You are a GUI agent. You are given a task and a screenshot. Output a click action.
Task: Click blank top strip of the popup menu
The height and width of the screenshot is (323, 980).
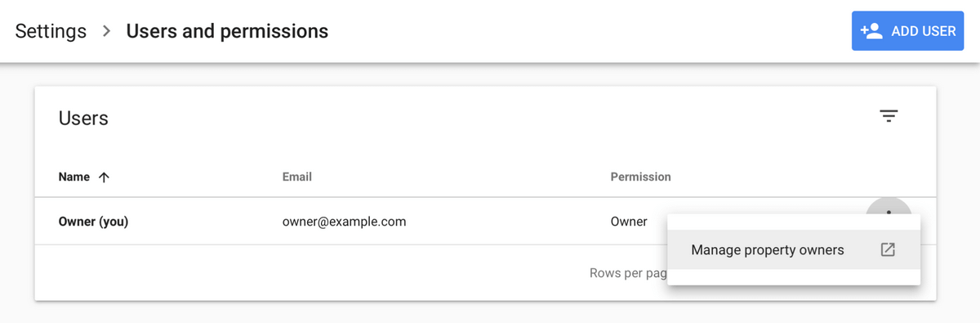coord(794,222)
